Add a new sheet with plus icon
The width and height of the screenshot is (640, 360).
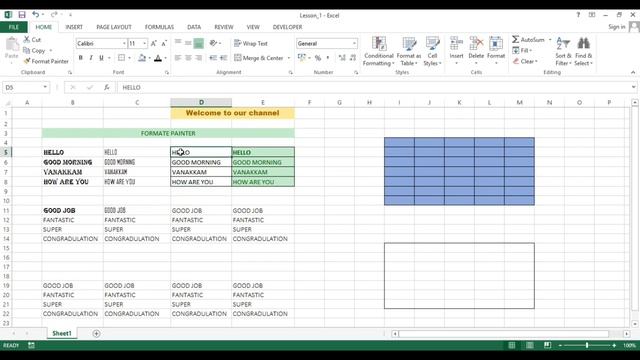point(96,333)
